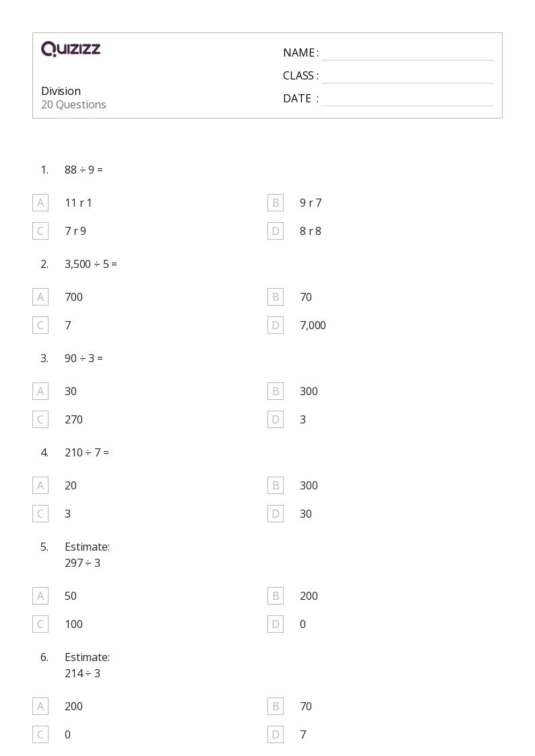The width and height of the screenshot is (535, 756).
Task: Mark box A '200' for question 6
Action: (40, 706)
